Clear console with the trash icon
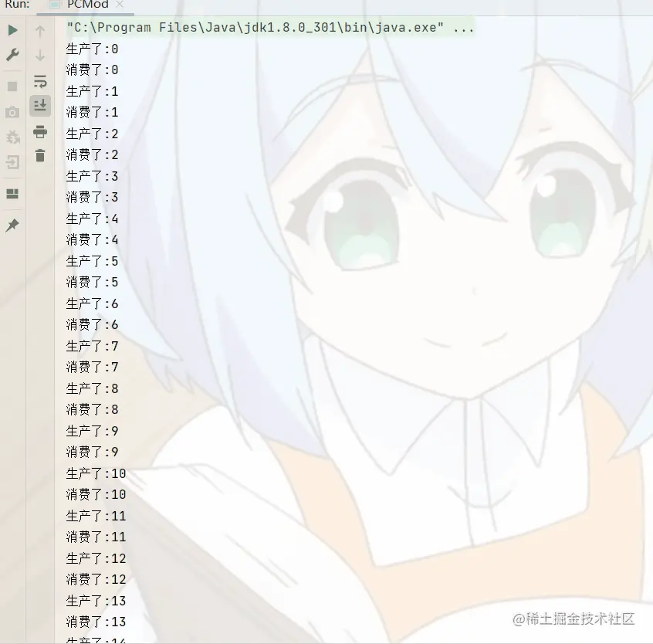653x644 pixels. (40, 155)
